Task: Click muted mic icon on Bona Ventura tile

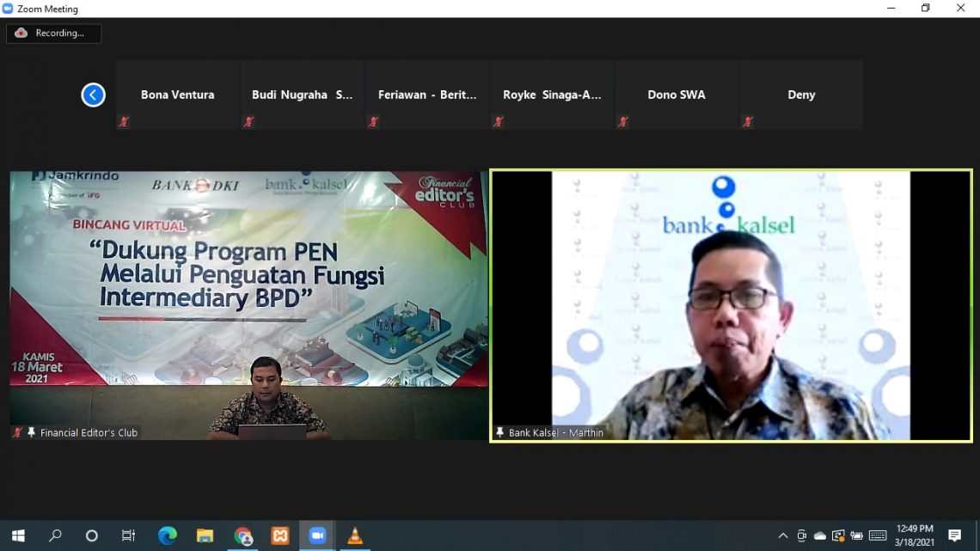Action: point(124,122)
